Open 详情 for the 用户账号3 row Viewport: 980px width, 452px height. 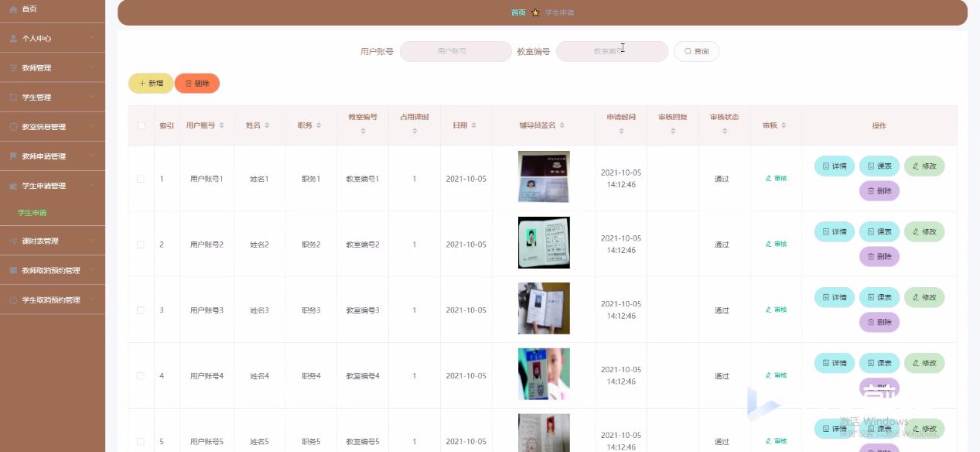835,297
